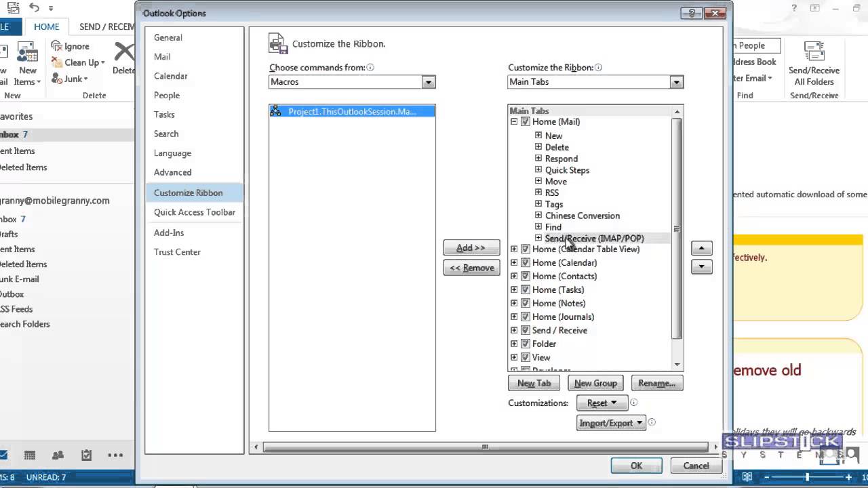Toggle the Home (Contacts) checkbox
Screen dimensions: 868x488
pos(525,277)
